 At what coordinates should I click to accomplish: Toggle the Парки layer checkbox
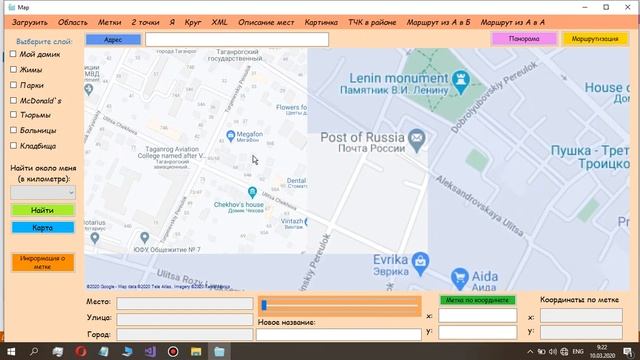[13, 85]
